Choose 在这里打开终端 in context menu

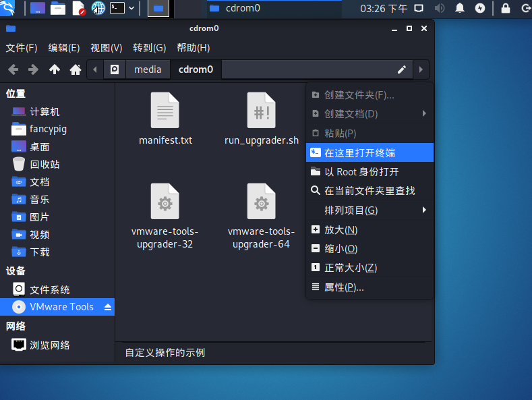pyautogui.click(x=370, y=153)
